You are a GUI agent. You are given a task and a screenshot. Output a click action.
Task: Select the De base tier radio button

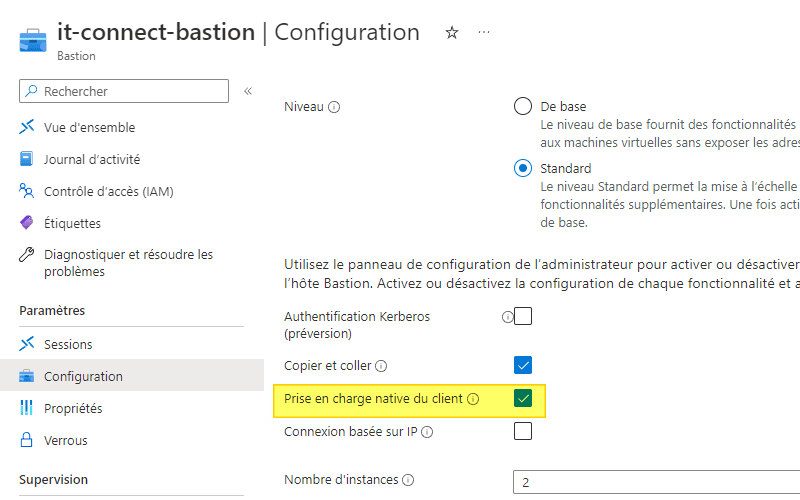523,107
